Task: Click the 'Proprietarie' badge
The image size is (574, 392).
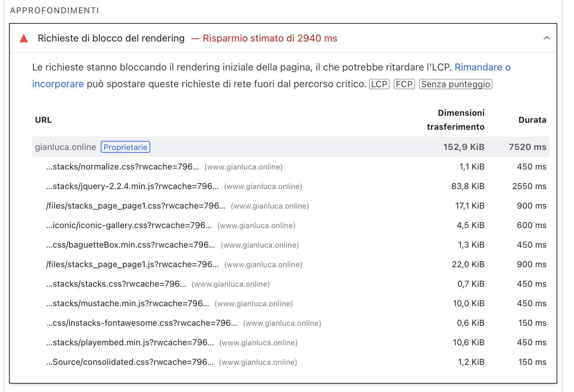Action: pos(125,147)
